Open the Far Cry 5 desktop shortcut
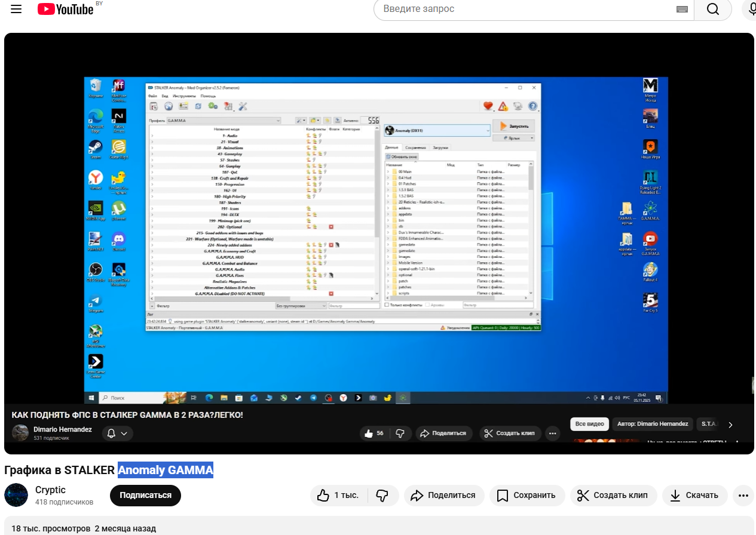Image resolution: width=756 pixels, height=535 pixels. 650,303
